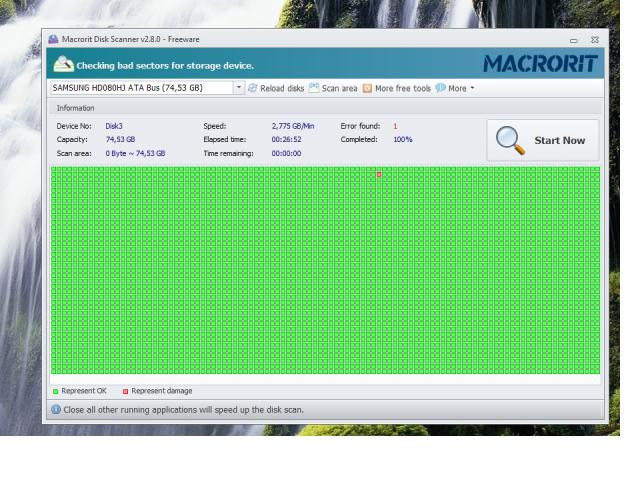Click the MACRORIT logo link

point(540,64)
